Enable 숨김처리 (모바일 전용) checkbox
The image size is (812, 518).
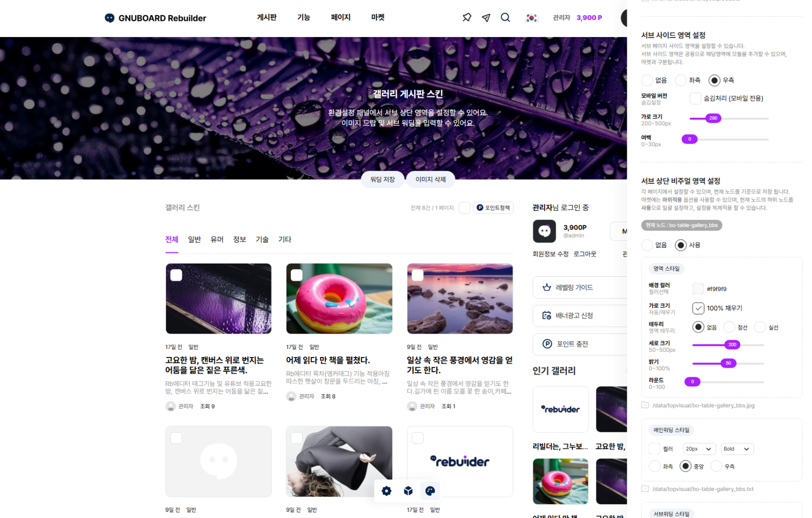click(695, 99)
